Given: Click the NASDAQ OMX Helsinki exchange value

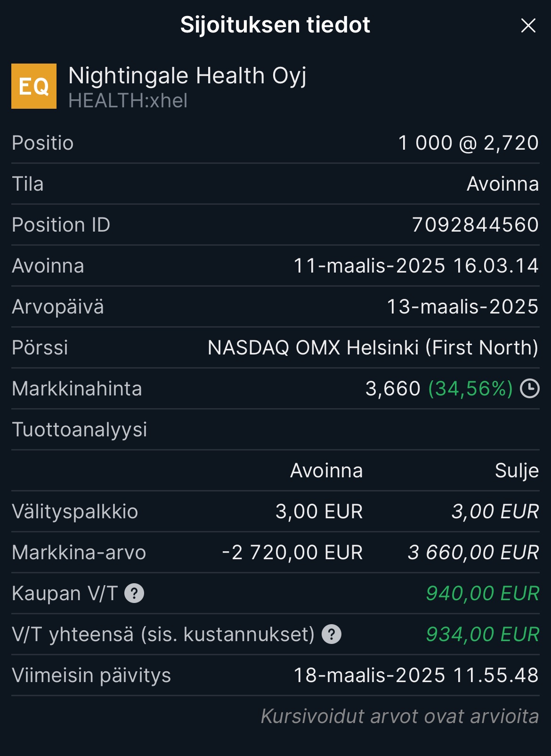Looking at the screenshot, I should 373,348.
